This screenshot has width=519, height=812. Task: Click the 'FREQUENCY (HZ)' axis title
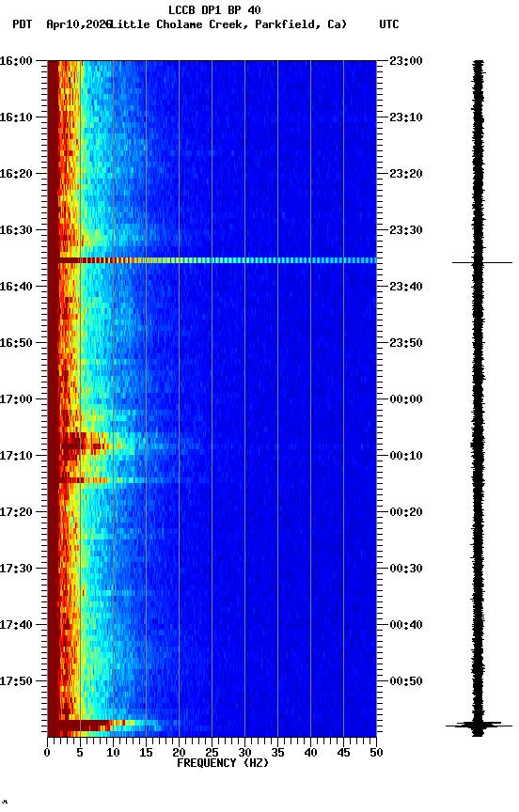(x=223, y=763)
